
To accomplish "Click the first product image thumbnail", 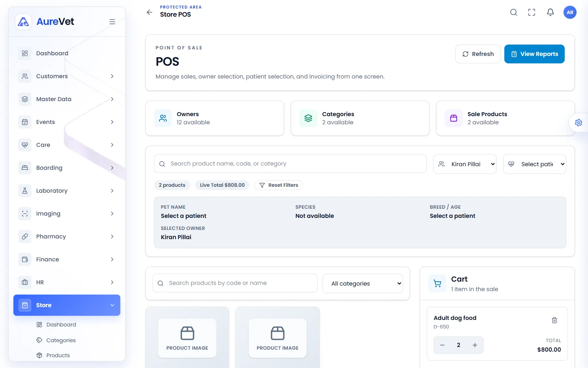I will click(x=187, y=338).
